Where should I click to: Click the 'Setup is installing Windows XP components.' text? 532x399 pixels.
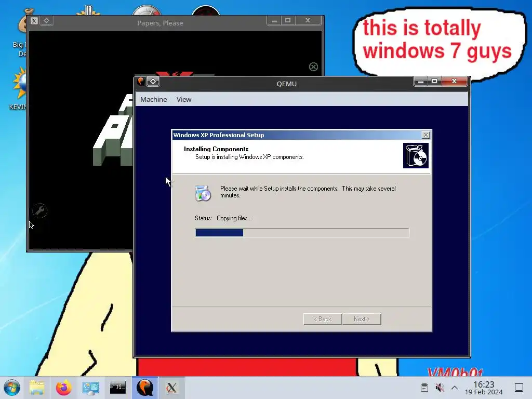coord(249,157)
